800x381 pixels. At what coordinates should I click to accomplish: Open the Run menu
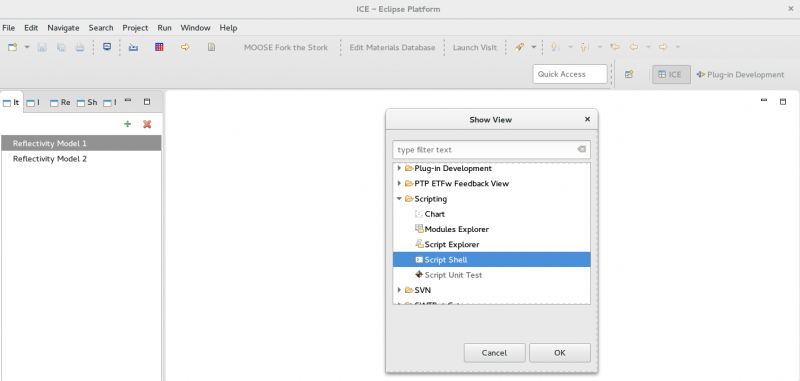[164, 28]
